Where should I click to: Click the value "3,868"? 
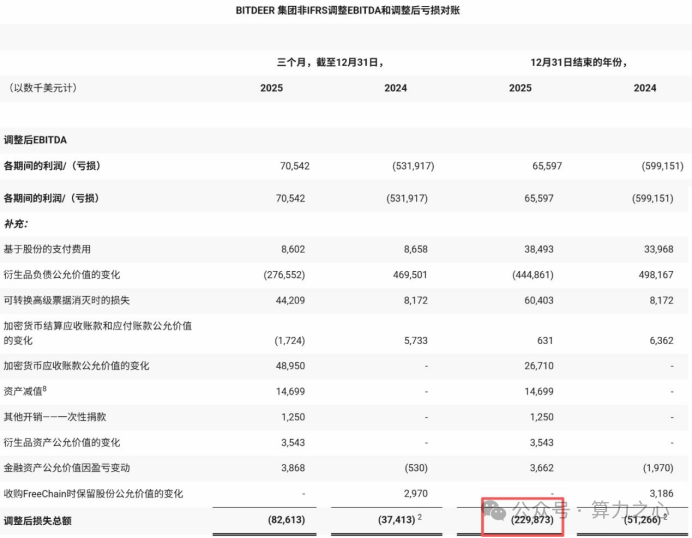pyautogui.click(x=293, y=468)
